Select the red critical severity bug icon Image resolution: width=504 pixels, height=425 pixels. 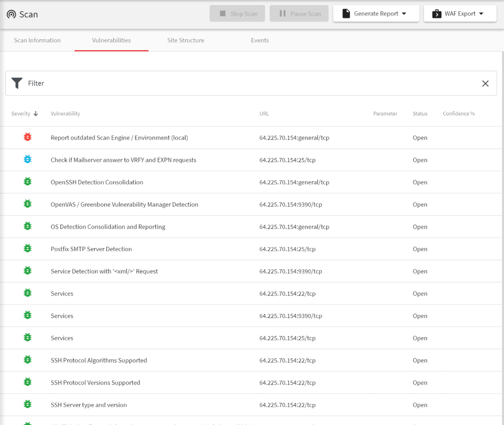28,137
